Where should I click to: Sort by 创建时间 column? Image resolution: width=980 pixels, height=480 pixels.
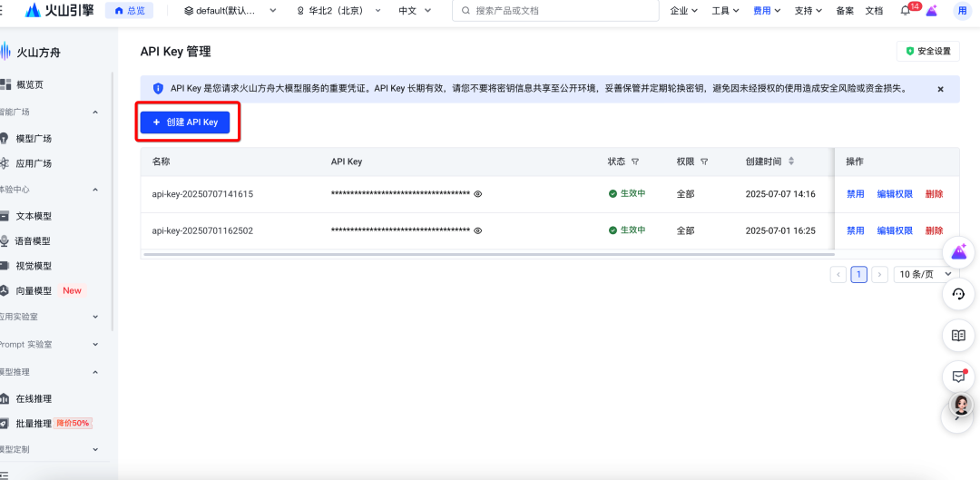pos(791,162)
